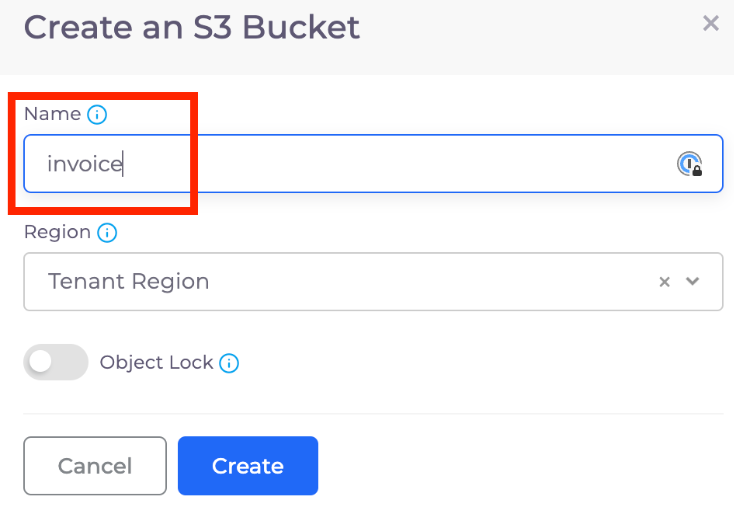Click the Region field label
734x524 pixels.
coord(57,232)
